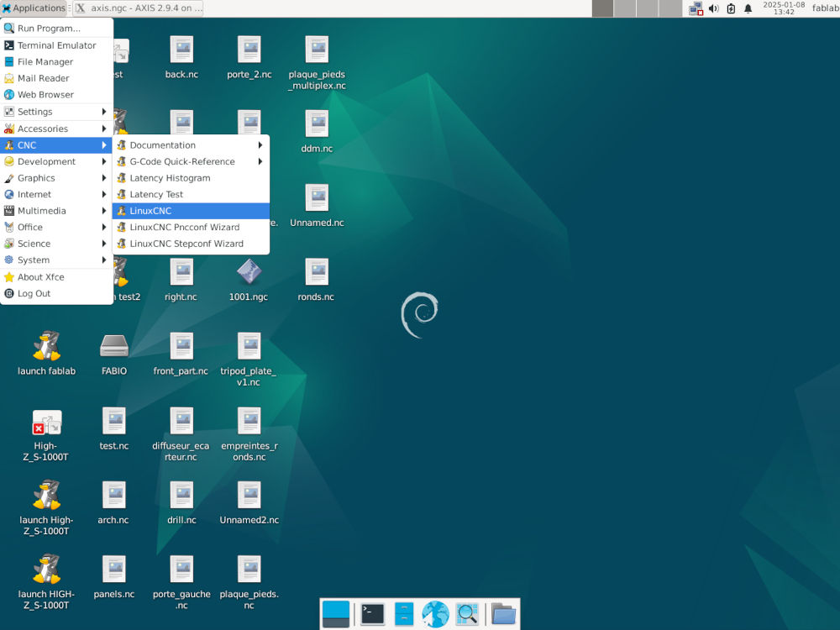Open File Manager cabinet icon in dock
Screen dimensions: 840x630
pos(404,614)
